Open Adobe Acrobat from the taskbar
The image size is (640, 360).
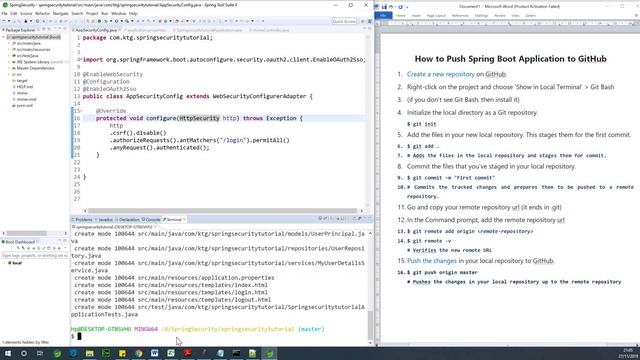click(187, 353)
